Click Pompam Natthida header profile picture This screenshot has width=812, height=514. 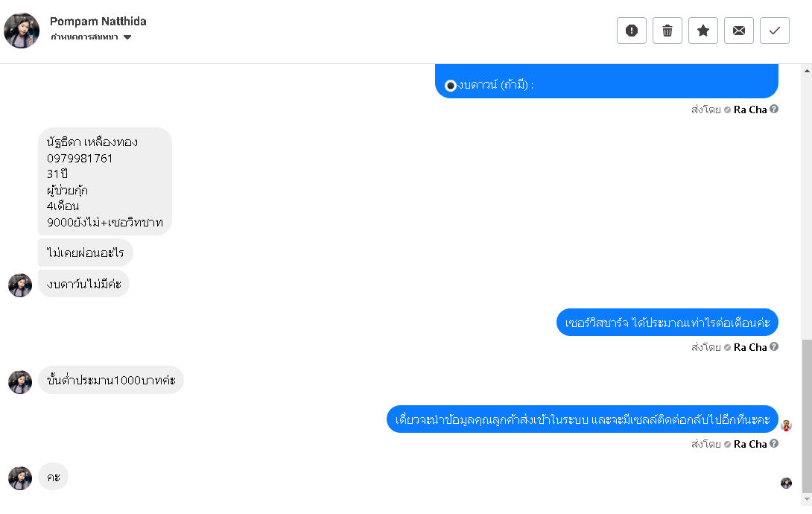[22, 31]
